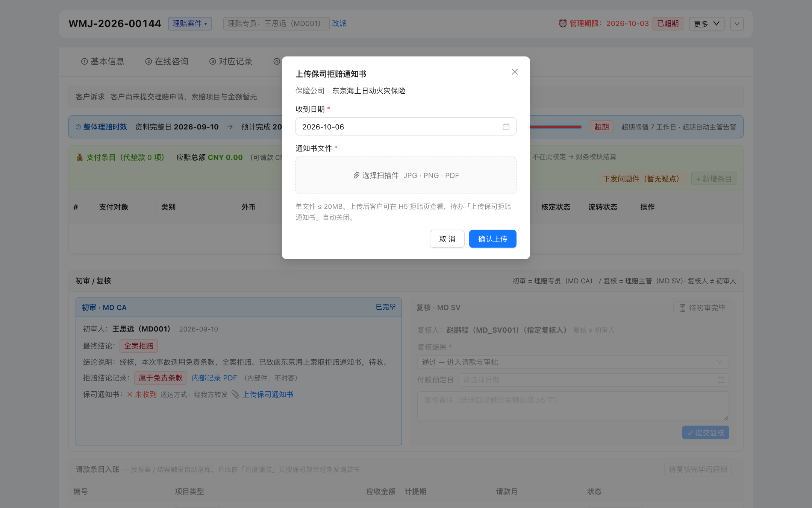The height and width of the screenshot is (508, 812).
Task: Click the 付款预定日 date picker field
Action: [x=594, y=380]
